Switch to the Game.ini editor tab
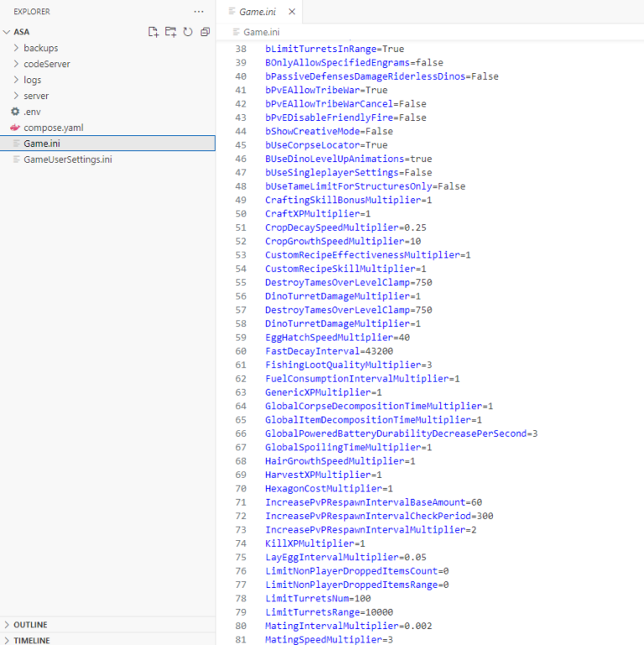The width and height of the screenshot is (644, 645). coord(257,12)
